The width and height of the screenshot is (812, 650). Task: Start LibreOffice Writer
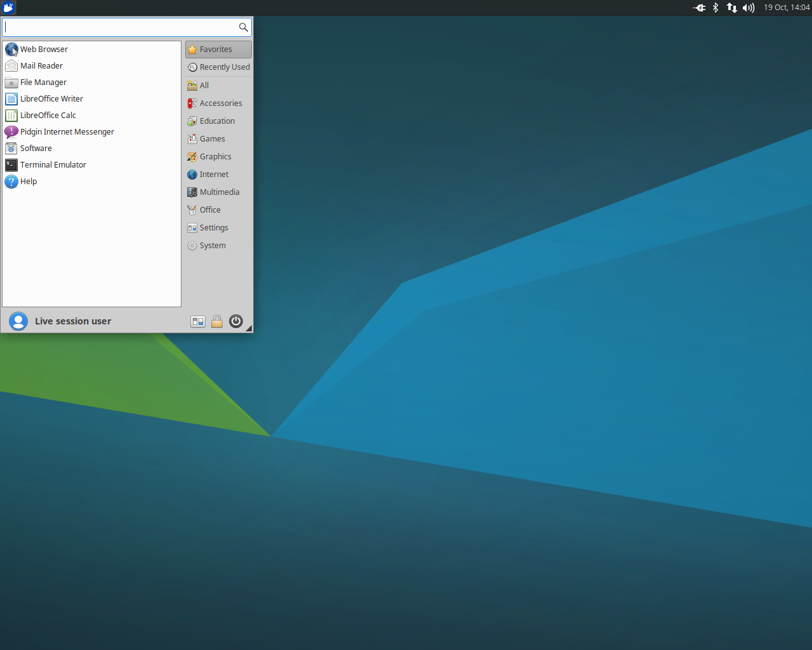tap(91, 99)
